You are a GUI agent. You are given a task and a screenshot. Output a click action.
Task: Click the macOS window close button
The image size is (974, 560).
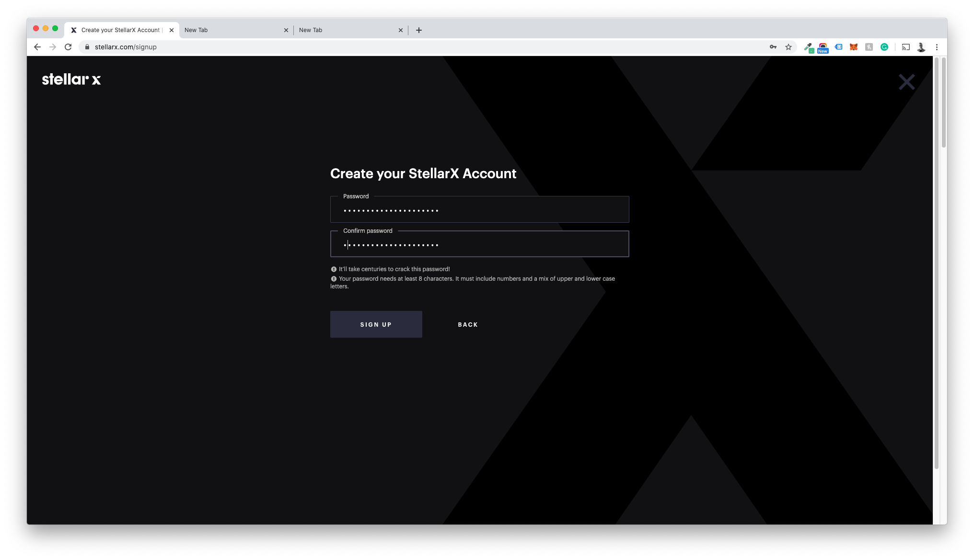36,29
